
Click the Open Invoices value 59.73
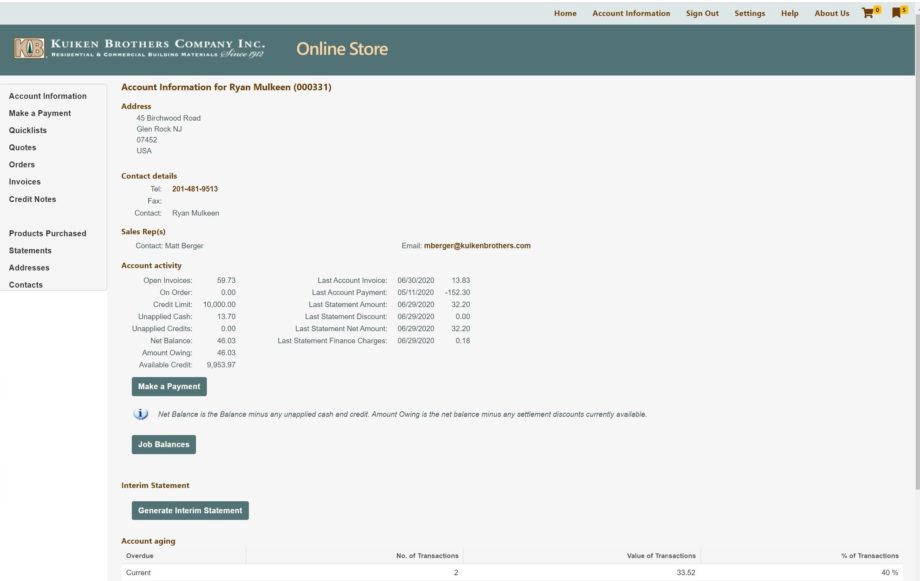tap(226, 281)
